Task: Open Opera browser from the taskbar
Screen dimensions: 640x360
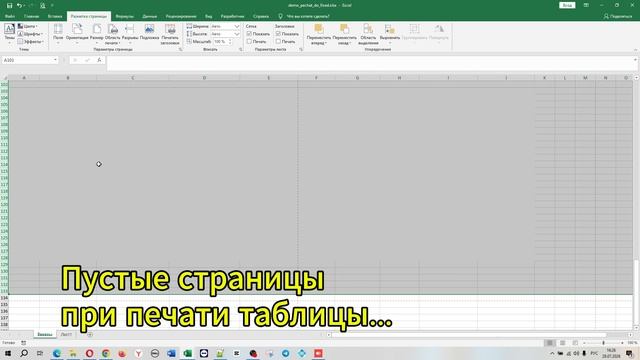Action: coord(89,353)
